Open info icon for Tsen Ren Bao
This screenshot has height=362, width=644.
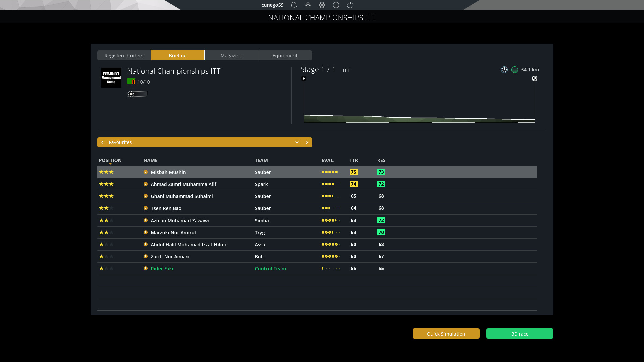click(146, 208)
